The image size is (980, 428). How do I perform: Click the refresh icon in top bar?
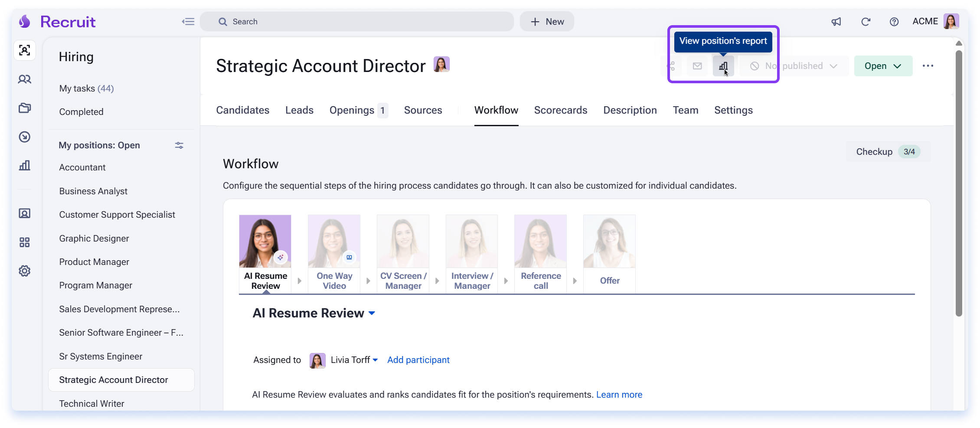tap(866, 22)
